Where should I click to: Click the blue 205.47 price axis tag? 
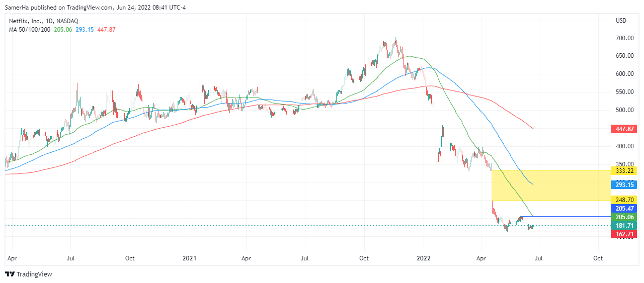(x=623, y=208)
